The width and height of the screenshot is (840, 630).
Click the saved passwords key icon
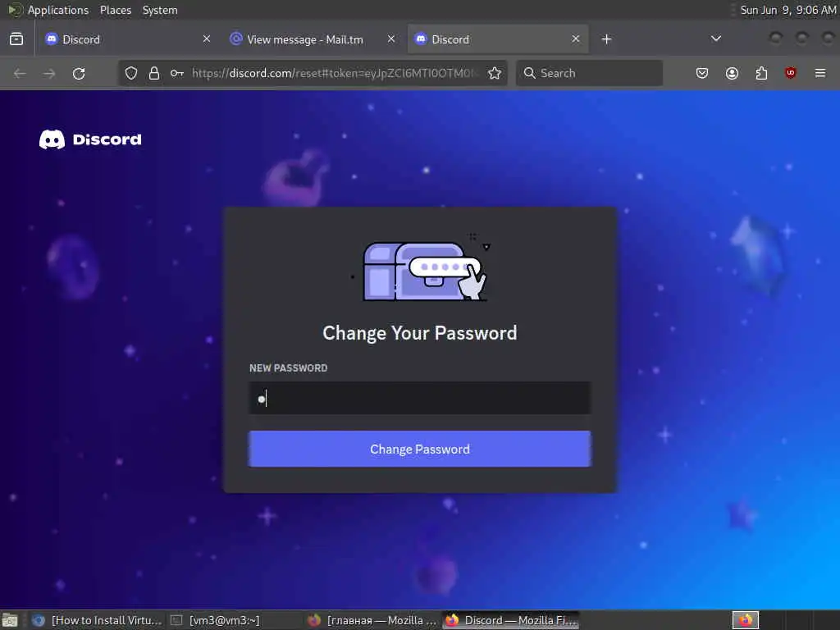click(177, 73)
